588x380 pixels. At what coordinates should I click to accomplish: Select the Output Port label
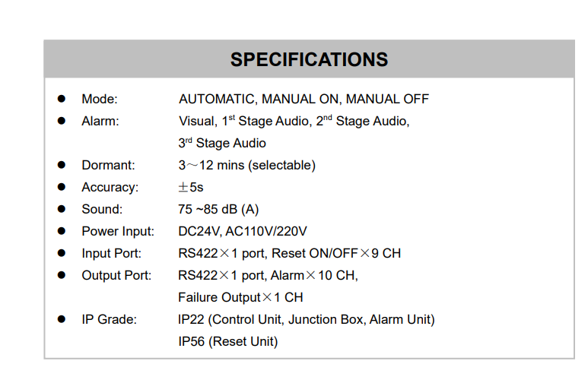click(116, 275)
